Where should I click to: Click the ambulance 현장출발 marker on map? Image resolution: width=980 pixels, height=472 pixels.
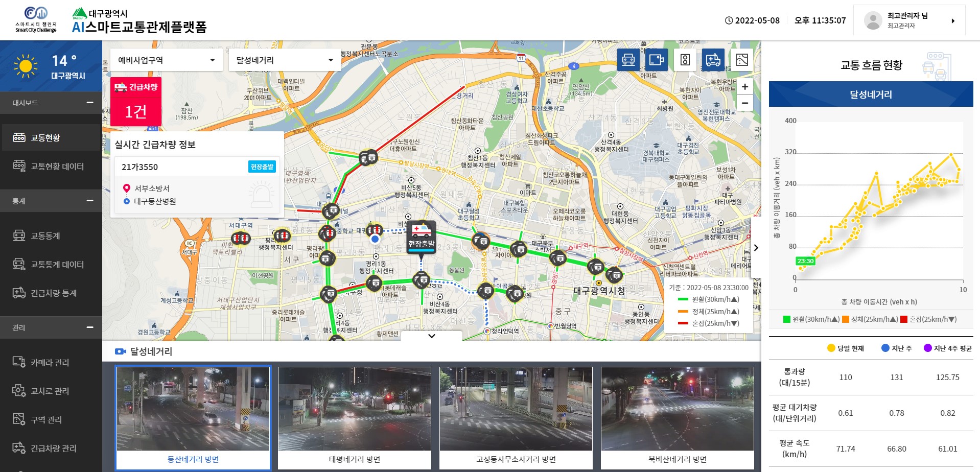click(421, 235)
